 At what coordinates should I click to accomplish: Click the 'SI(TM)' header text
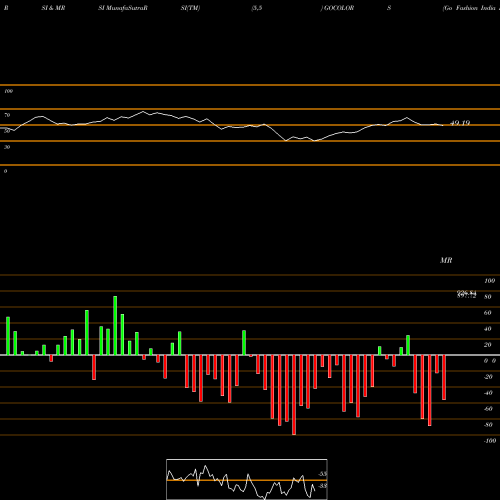tap(190, 8)
